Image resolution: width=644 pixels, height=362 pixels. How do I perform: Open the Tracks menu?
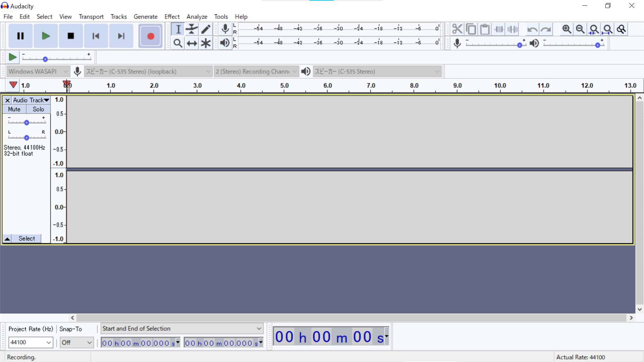[119, 16]
